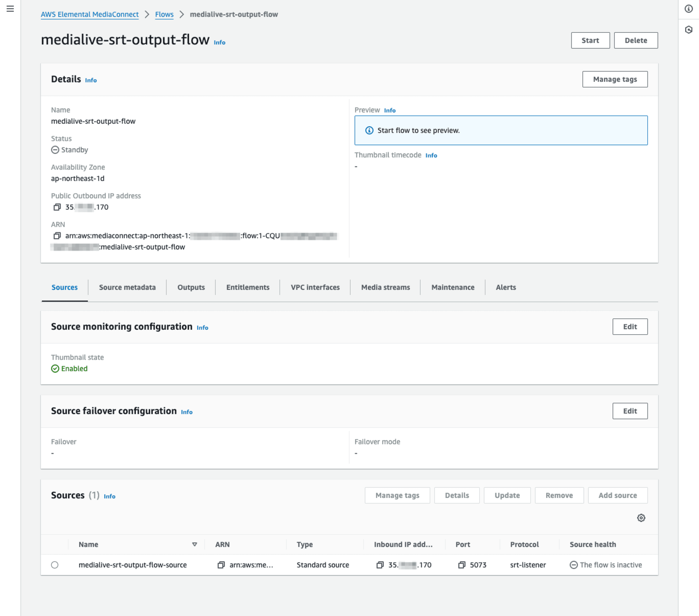The width and height of the screenshot is (699, 616).
Task: Click the Type column header
Action: click(x=304, y=544)
